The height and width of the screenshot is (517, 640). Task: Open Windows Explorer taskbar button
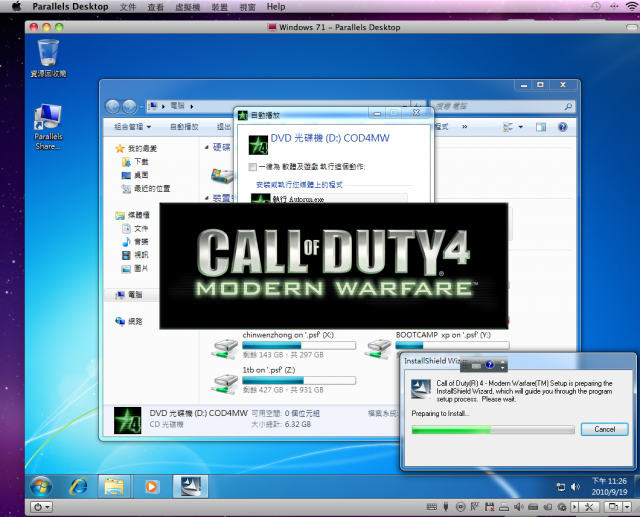coord(114,486)
